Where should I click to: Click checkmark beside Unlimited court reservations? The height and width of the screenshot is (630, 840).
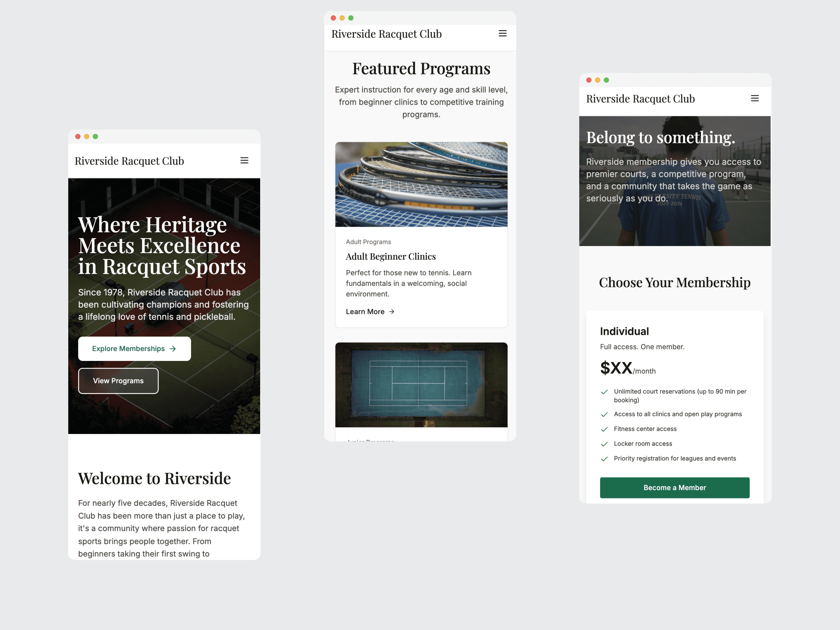[604, 392]
